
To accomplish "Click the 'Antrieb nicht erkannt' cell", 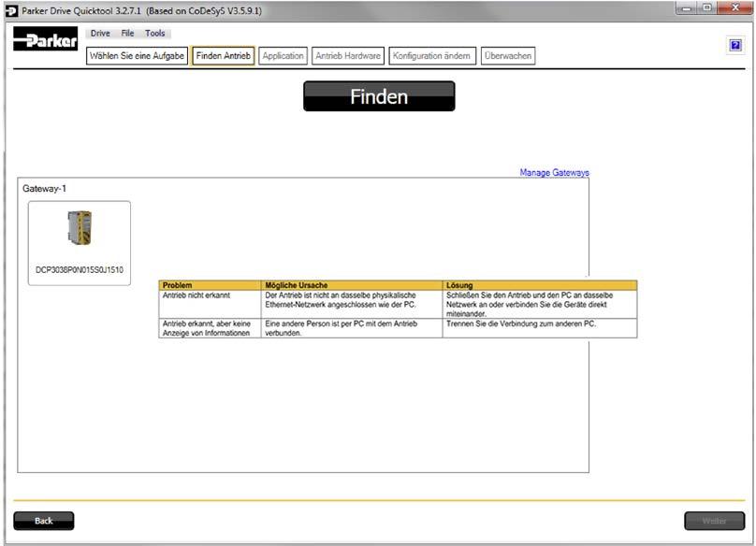I will [x=210, y=304].
